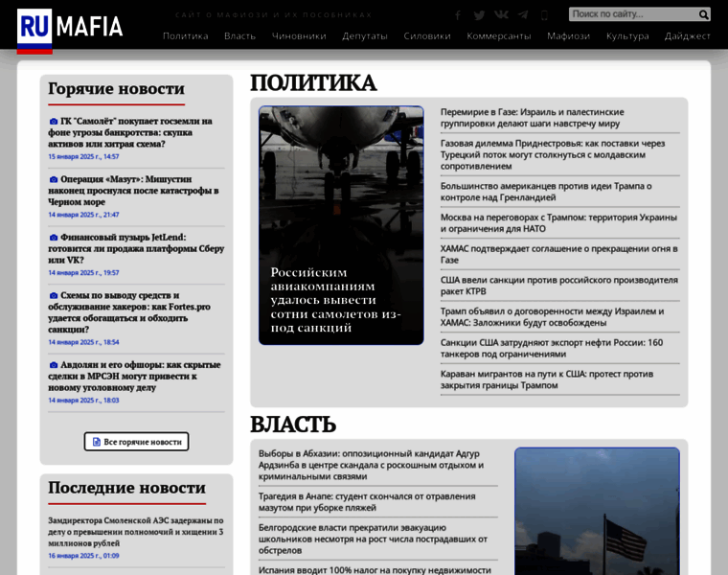
Task: Open the Twitter bird icon
Action: pyautogui.click(x=479, y=15)
